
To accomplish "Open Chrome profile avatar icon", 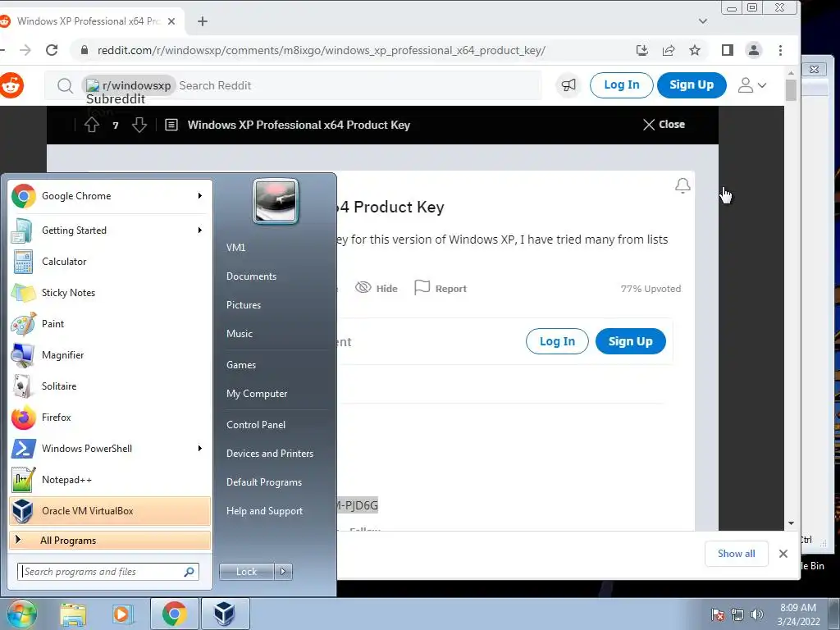I will point(754,50).
